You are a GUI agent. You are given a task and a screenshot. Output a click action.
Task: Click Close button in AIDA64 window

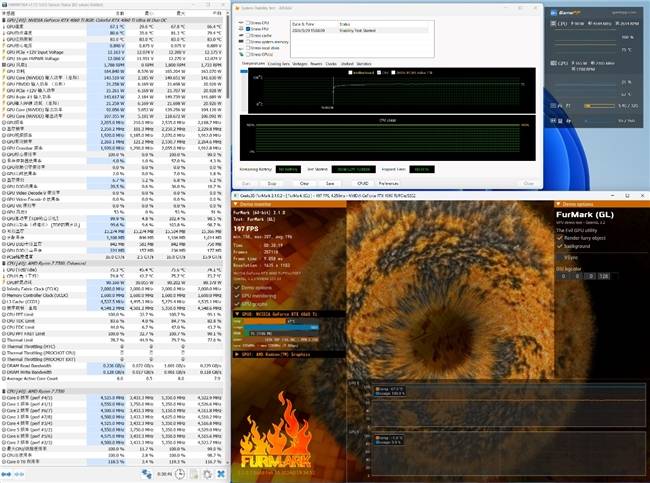coord(528,183)
